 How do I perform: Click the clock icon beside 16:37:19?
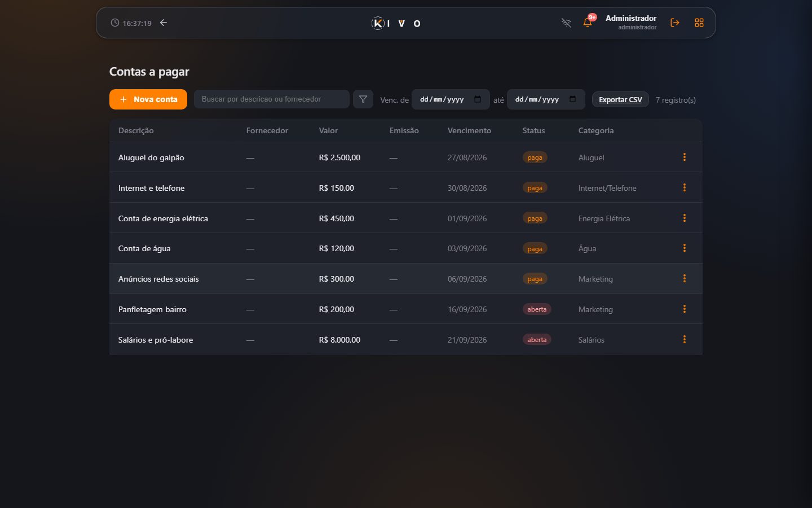pyautogui.click(x=115, y=23)
